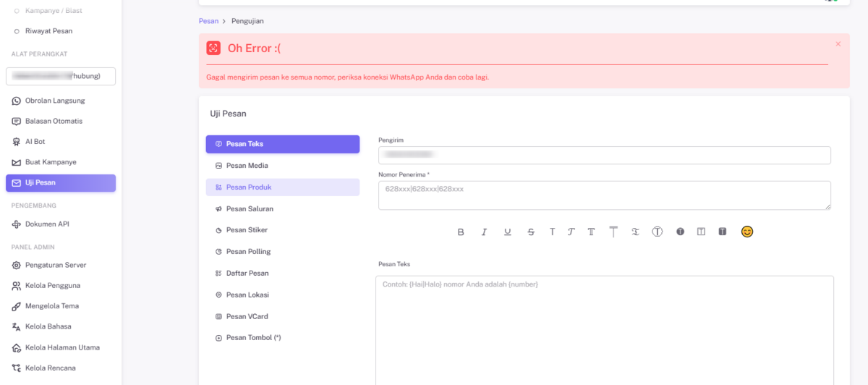
Task: Click Pesan breadcrumb link
Action: [208, 21]
